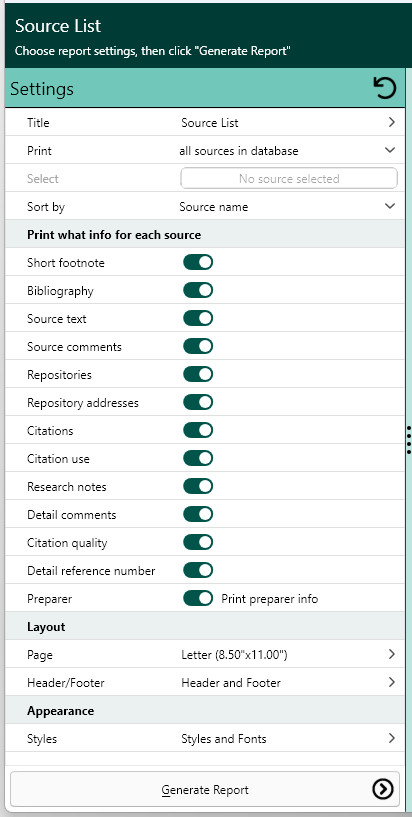
Task: Reset settings with the circular arrow icon
Action: click(x=385, y=88)
